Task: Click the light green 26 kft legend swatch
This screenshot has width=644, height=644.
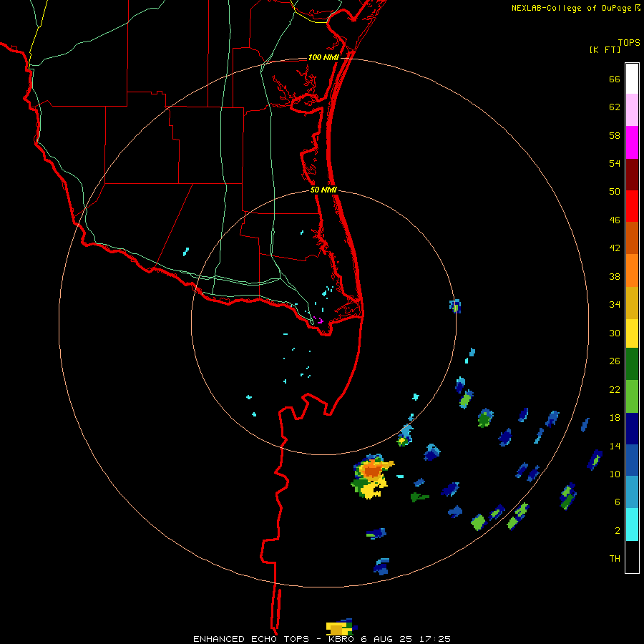Action: (x=632, y=396)
